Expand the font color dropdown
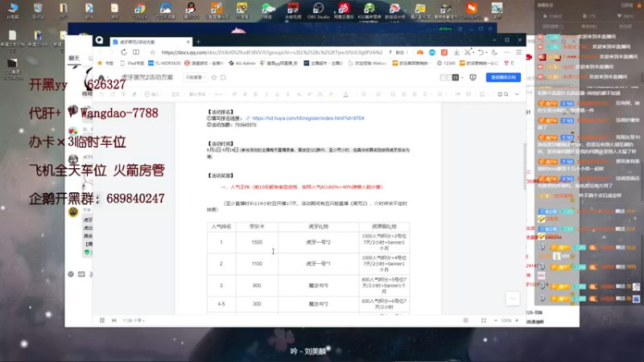Viewport: 644px width, 362px height. [x=352, y=94]
